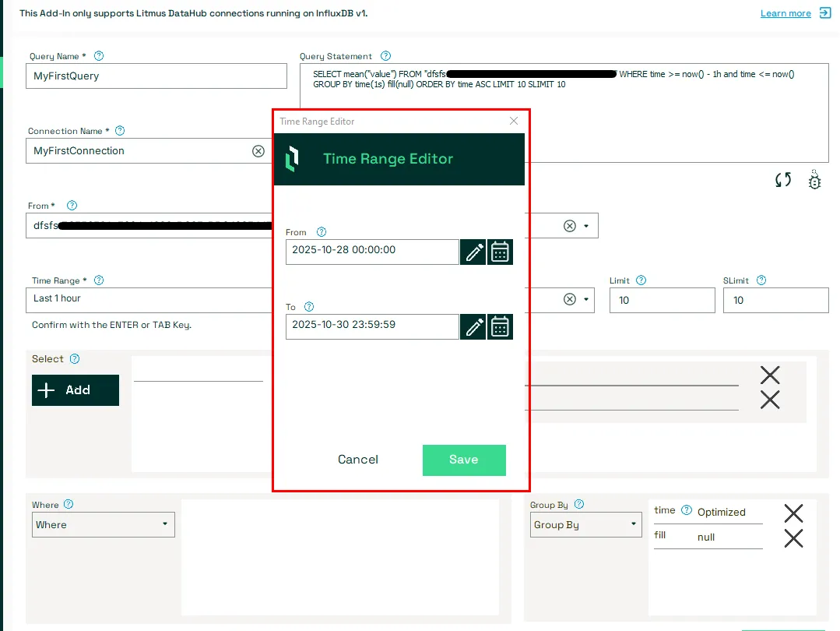The image size is (840, 631).
Task: Click the bug debug icon
Action: tap(814, 180)
